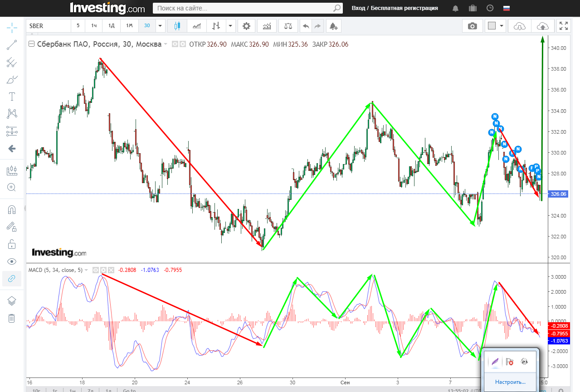Open the compare symbols scales icon
The height and width of the screenshot is (392, 580).
[288, 26]
